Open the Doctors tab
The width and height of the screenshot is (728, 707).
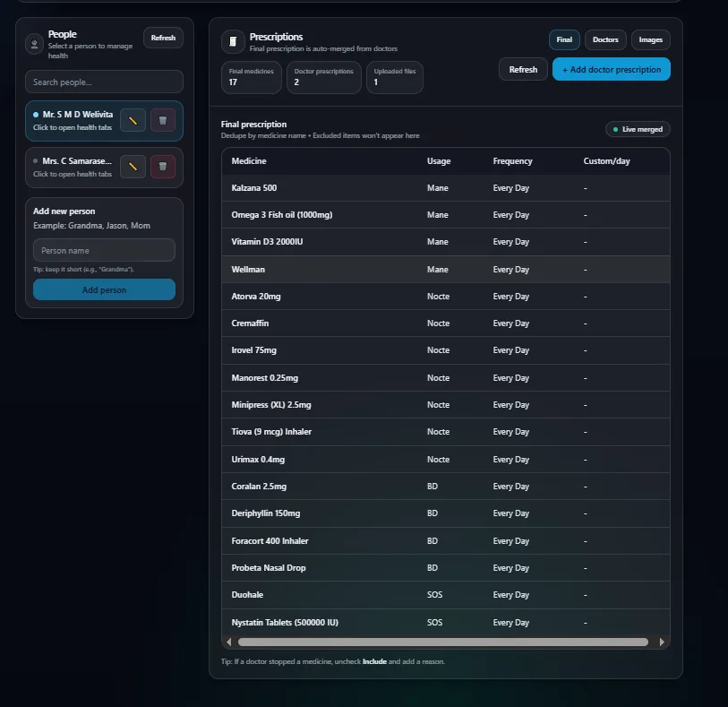point(605,39)
